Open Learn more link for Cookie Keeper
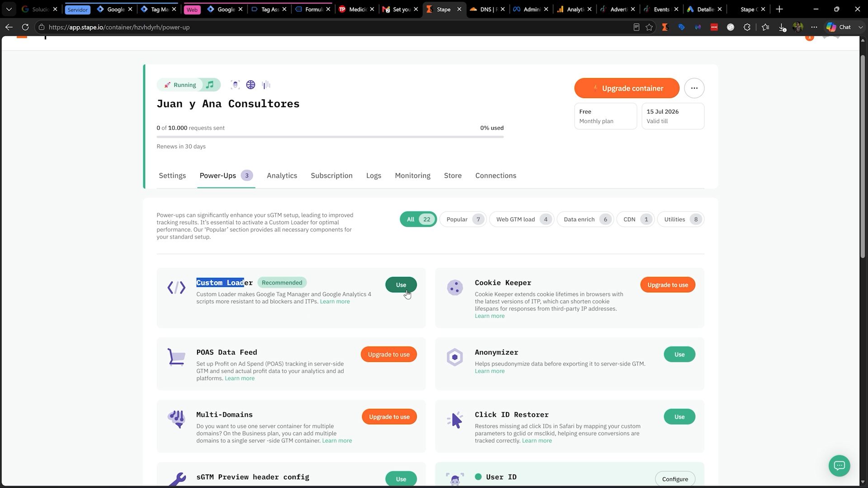Image resolution: width=868 pixels, height=488 pixels. pos(490,316)
